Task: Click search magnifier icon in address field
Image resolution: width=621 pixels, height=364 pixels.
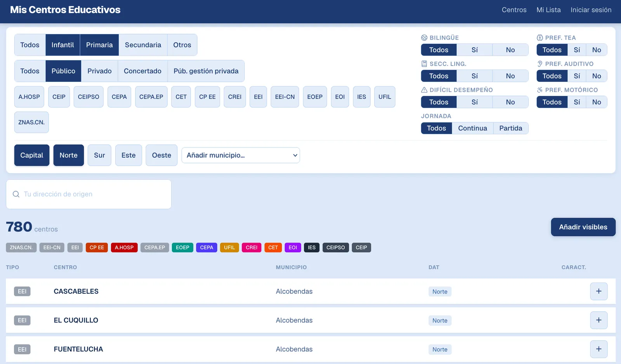Action: pyautogui.click(x=16, y=194)
